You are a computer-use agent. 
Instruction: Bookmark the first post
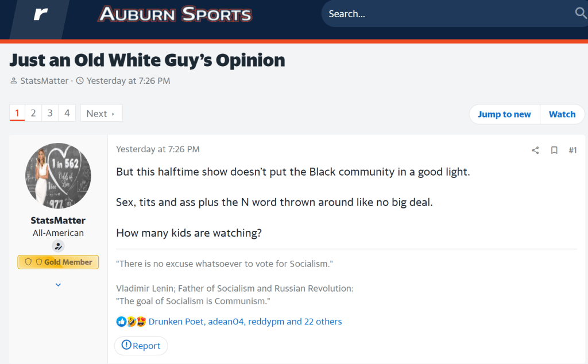554,150
